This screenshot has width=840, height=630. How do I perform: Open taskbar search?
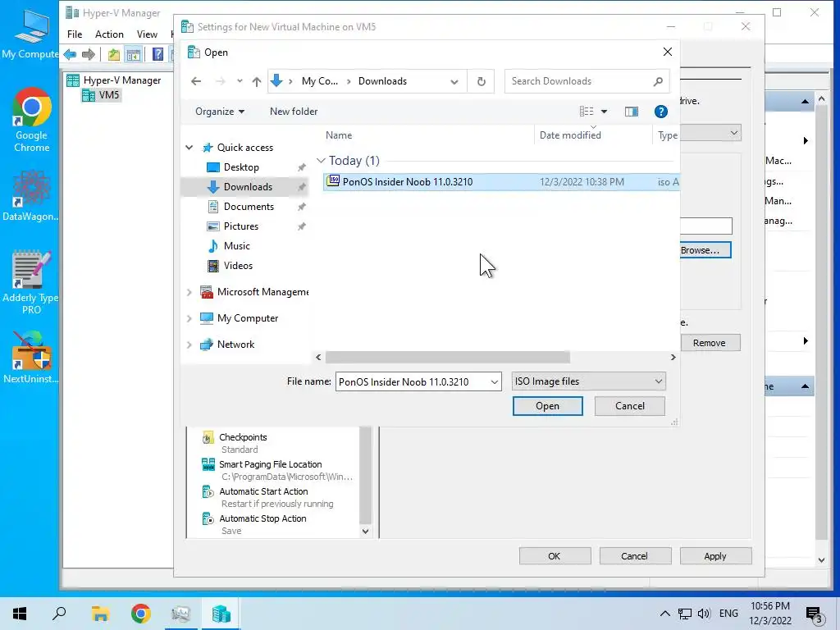(59, 614)
